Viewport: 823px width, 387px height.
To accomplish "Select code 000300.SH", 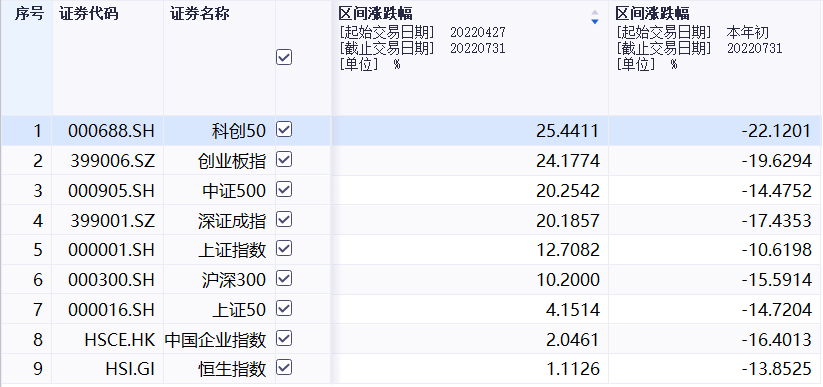I will 111,280.
